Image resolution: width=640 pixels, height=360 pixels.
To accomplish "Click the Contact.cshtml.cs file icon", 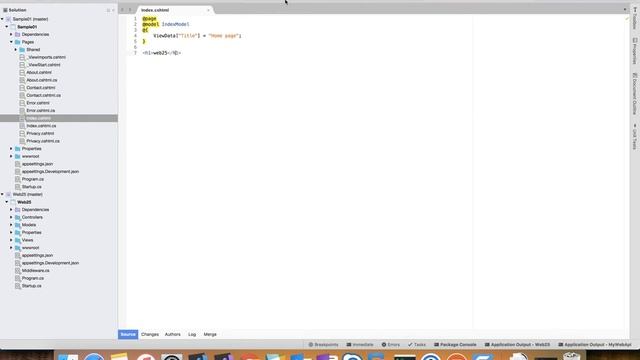I will pos(22,96).
